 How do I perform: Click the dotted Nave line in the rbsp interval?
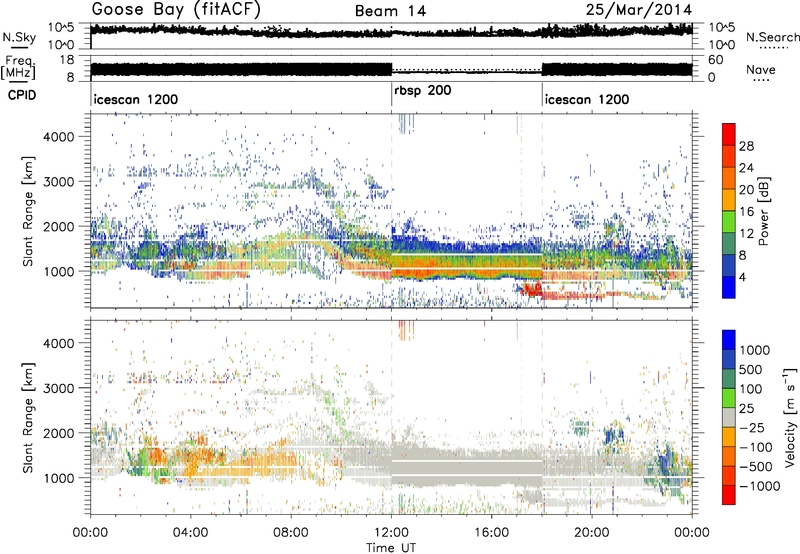pyautogui.click(x=466, y=69)
